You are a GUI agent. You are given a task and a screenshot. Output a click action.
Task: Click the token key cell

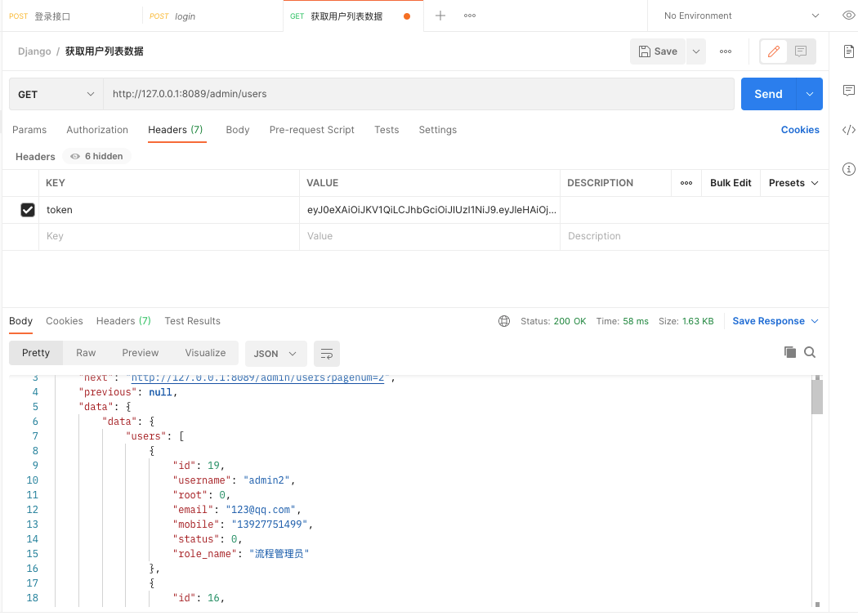click(169, 210)
